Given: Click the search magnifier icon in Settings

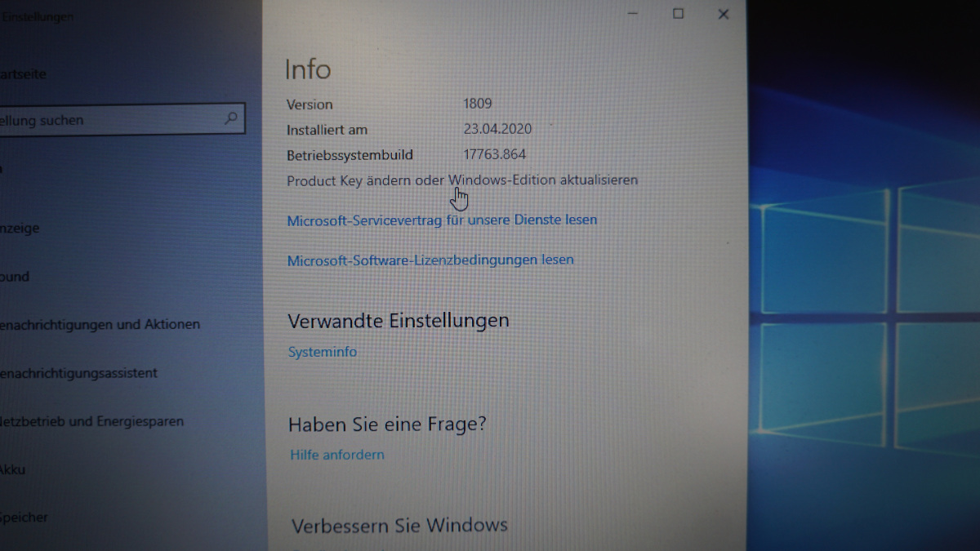Looking at the screenshot, I should click(231, 118).
